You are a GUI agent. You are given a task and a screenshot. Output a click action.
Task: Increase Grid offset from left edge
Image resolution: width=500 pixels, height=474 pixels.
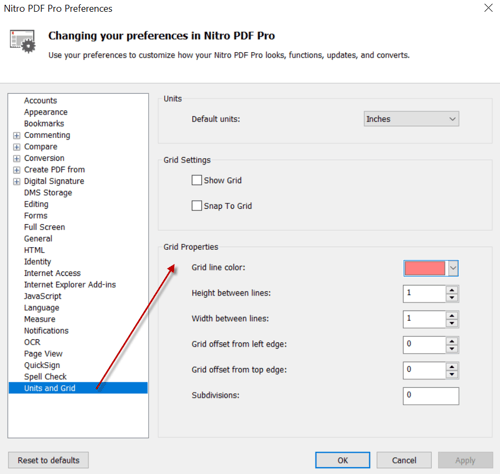452,341
